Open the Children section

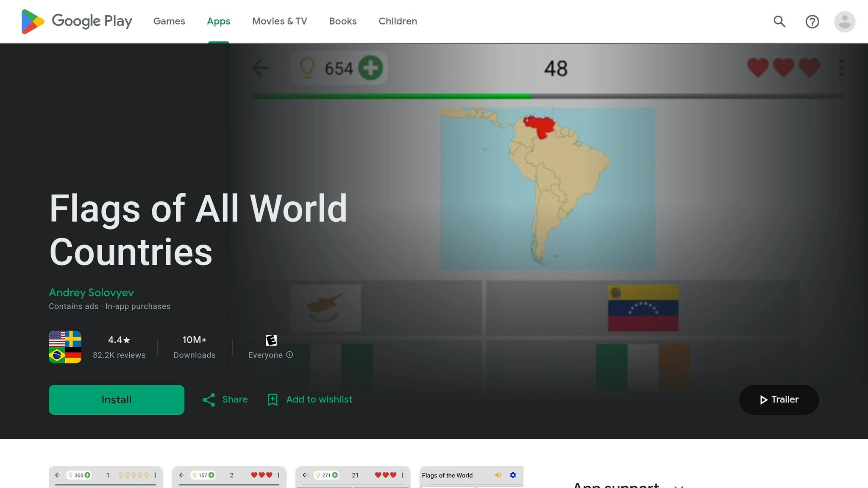397,21
